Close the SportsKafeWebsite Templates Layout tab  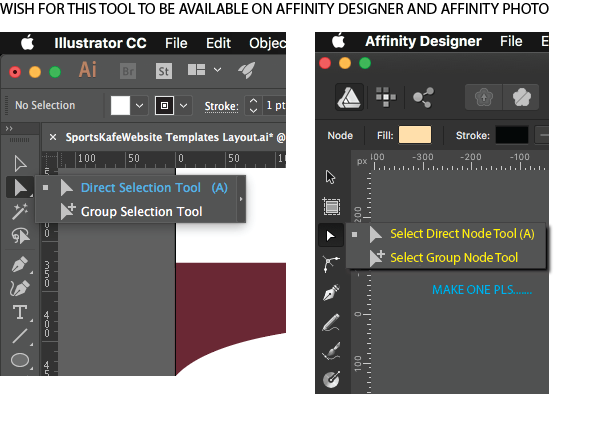[53, 137]
